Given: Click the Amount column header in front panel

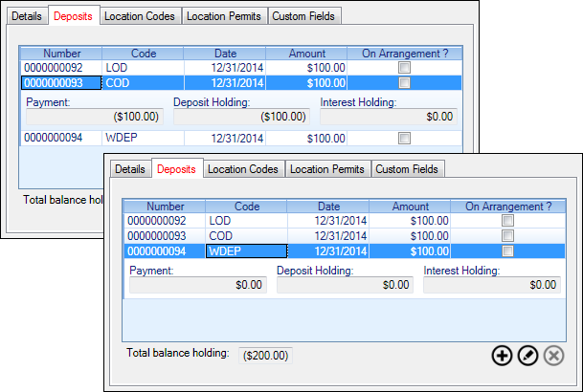Looking at the screenshot, I should [410, 207].
